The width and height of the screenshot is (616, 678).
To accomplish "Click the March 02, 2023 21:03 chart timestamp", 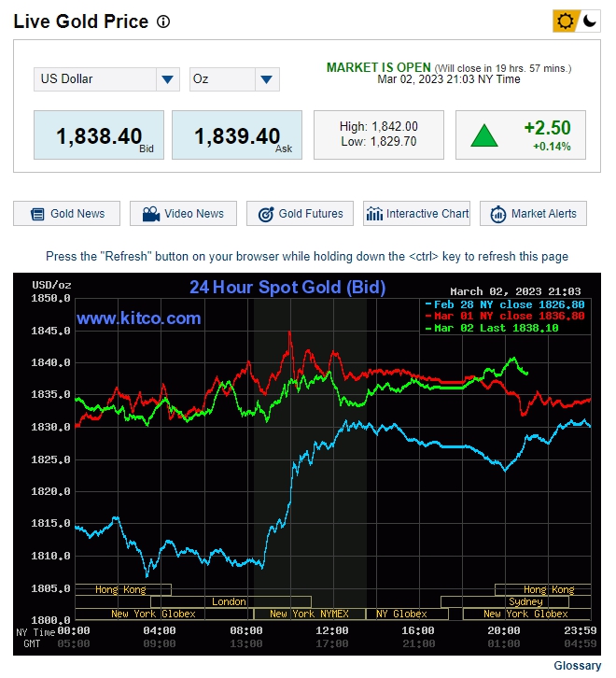I will coord(515,291).
